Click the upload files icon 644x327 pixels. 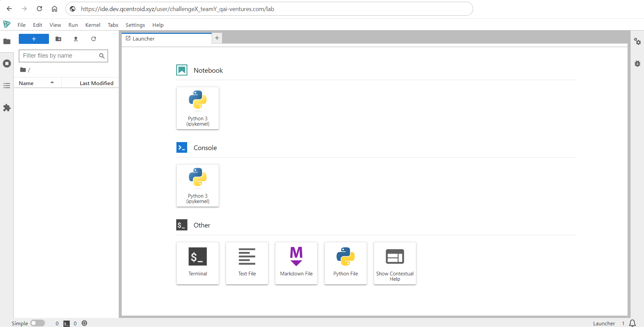click(76, 39)
